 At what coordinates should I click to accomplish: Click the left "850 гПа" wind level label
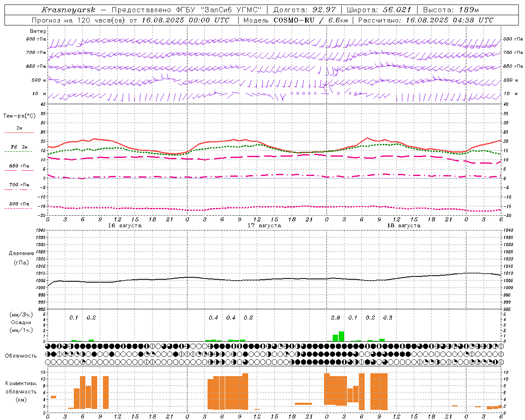click(36, 66)
